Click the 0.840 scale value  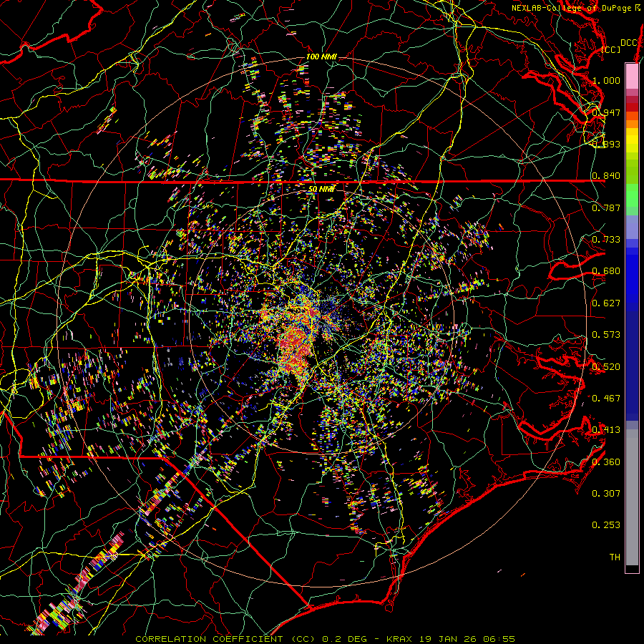[x=606, y=176]
